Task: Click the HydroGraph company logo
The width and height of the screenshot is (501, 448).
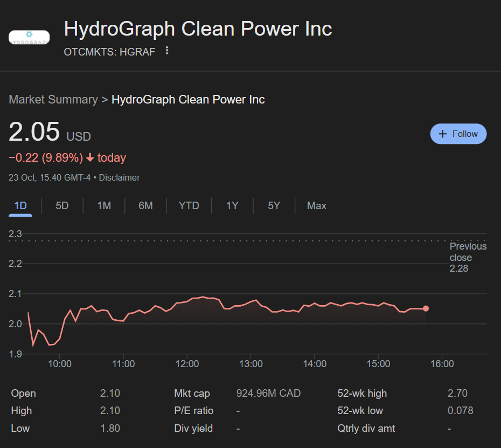Action: (x=29, y=37)
